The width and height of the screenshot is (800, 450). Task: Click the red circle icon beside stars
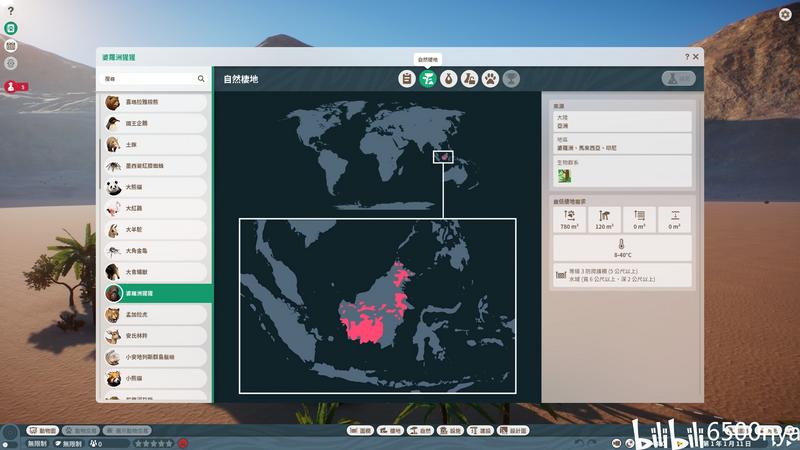183,443
